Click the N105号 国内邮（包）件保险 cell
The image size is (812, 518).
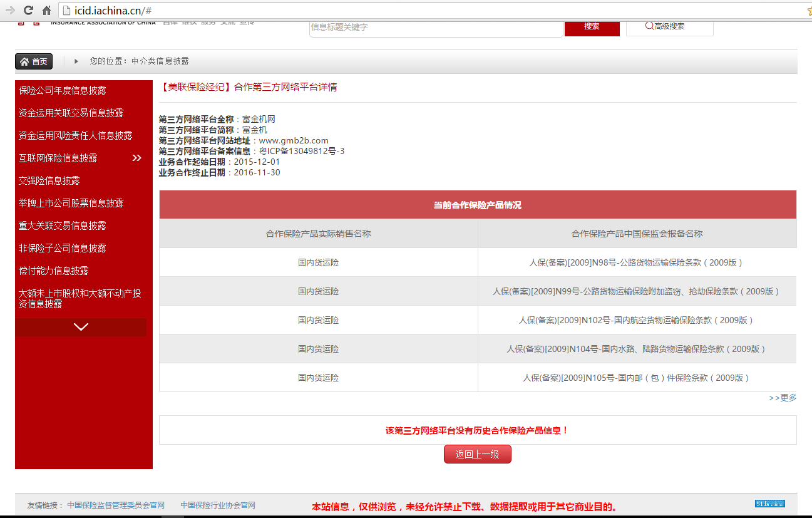[637, 378]
